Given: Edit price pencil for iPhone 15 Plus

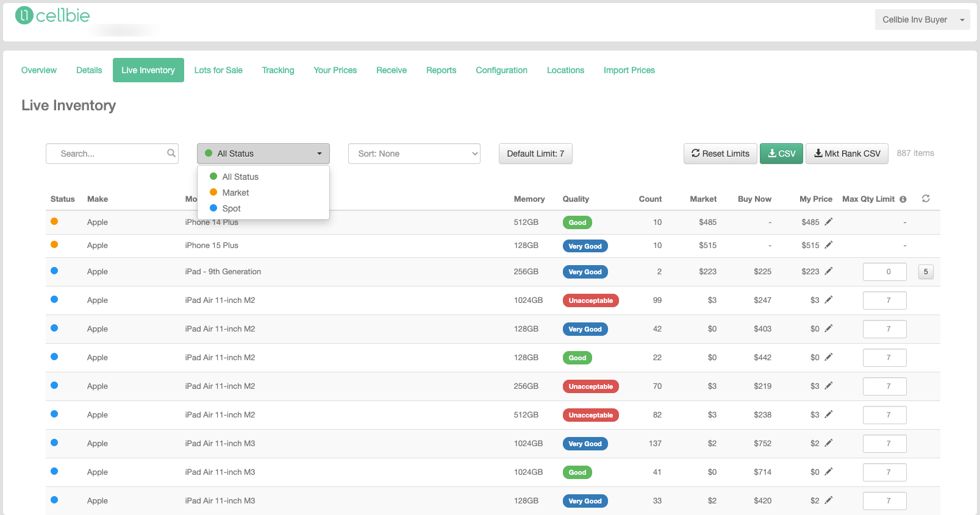Looking at the screenshot, I should (828, 245).
